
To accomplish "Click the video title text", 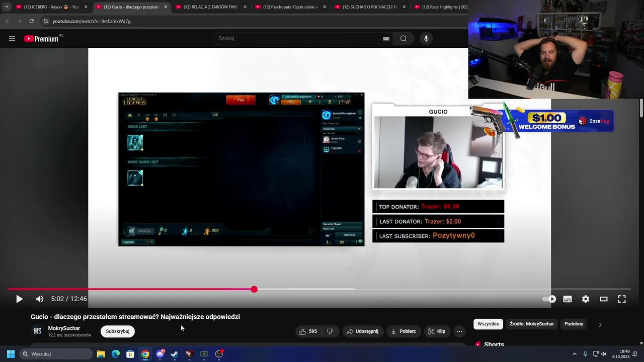I will click(x=135, y=317).
